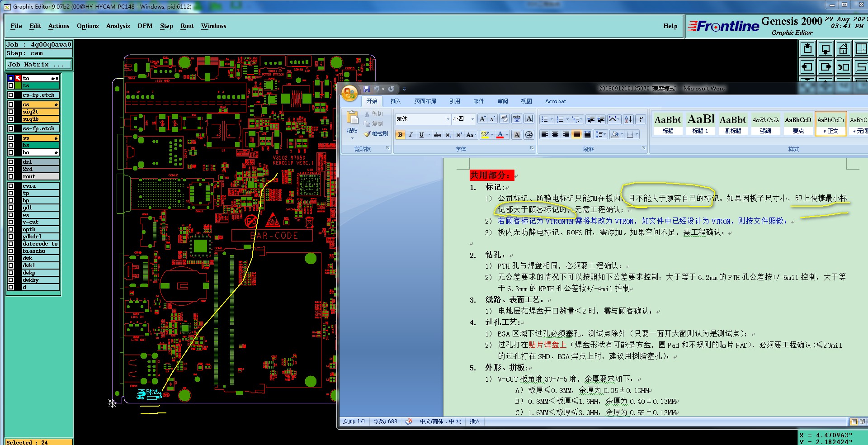This screenshot has height=445, width=868.
Task: Click the Office button in Word
Action: (x=349, y=93)
